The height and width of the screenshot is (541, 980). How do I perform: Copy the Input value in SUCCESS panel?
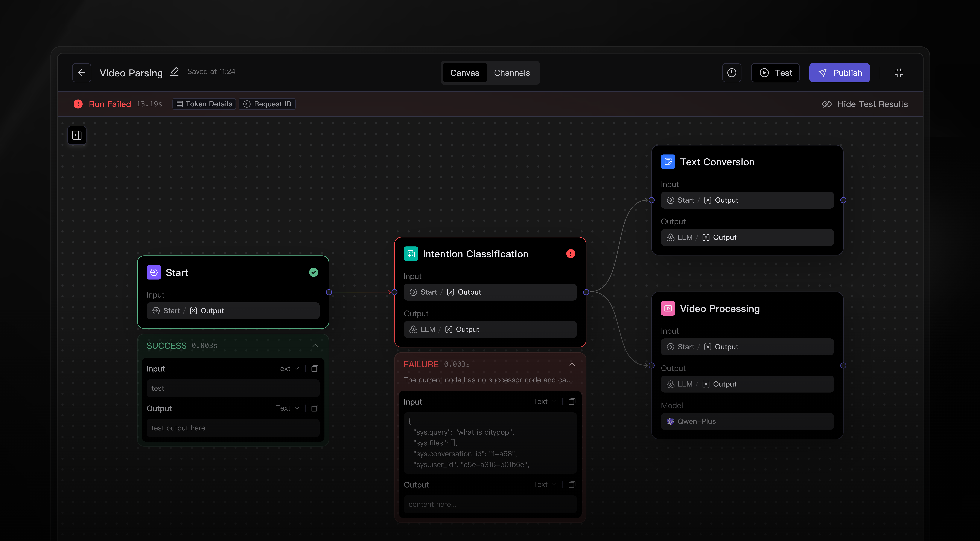click(315, 368)
